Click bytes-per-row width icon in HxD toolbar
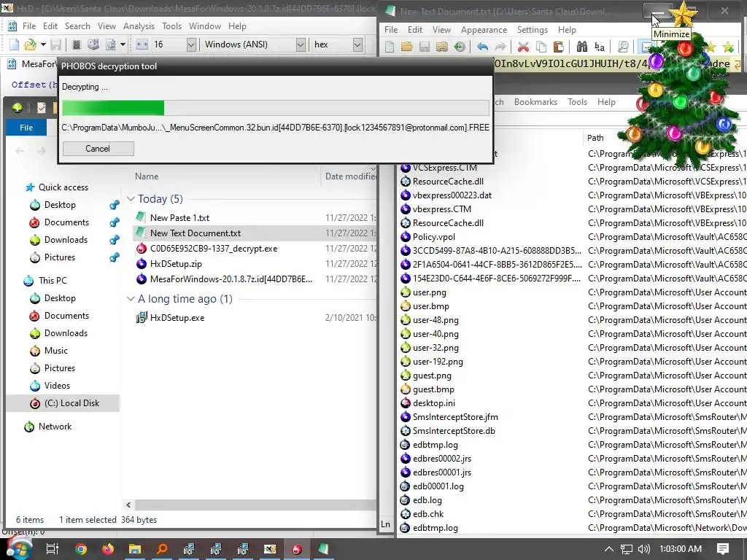This screenshot has height=560, width=747. [142, 44]
